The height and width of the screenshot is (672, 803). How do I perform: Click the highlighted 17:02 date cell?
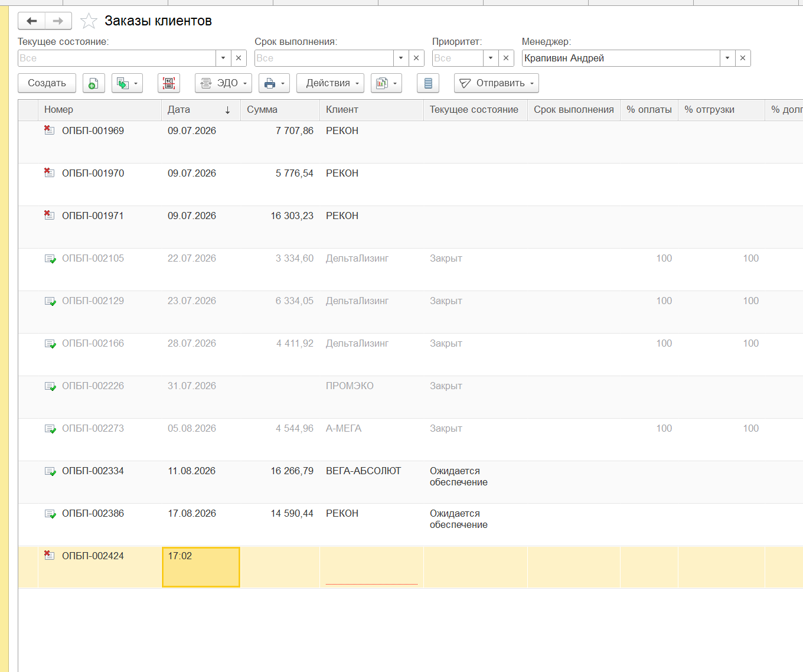pos(201,567)
